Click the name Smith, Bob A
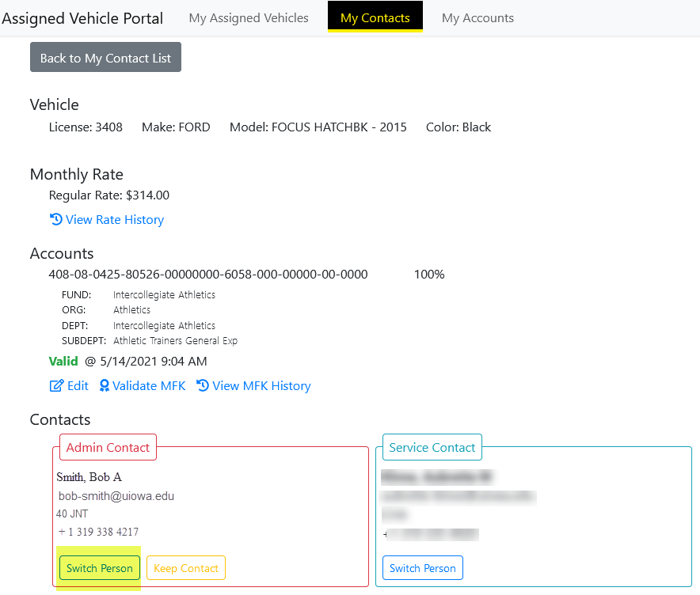 coord(89,477)
